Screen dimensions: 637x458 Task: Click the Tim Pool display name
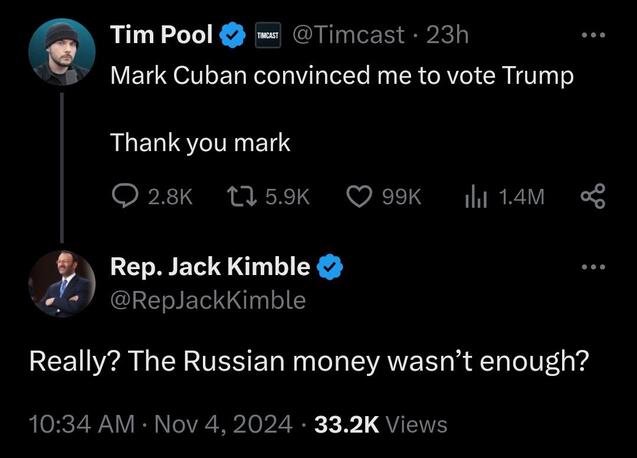coord(160,36)
